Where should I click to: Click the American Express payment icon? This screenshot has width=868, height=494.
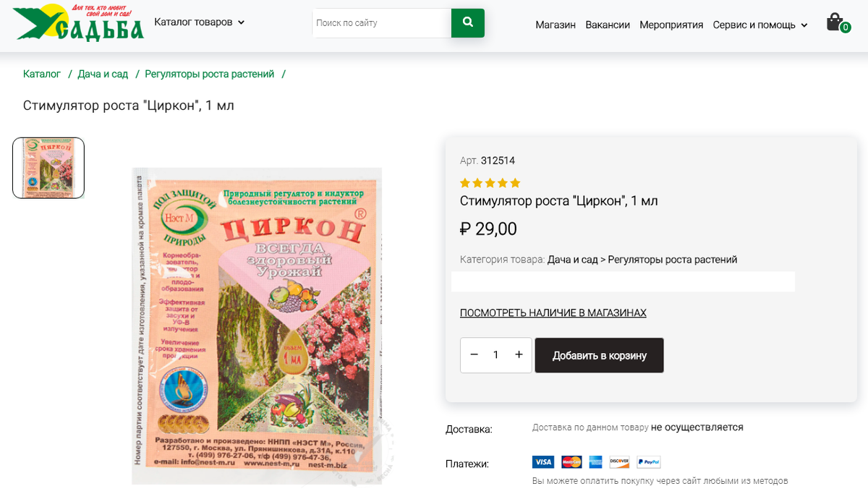point(596,462)
